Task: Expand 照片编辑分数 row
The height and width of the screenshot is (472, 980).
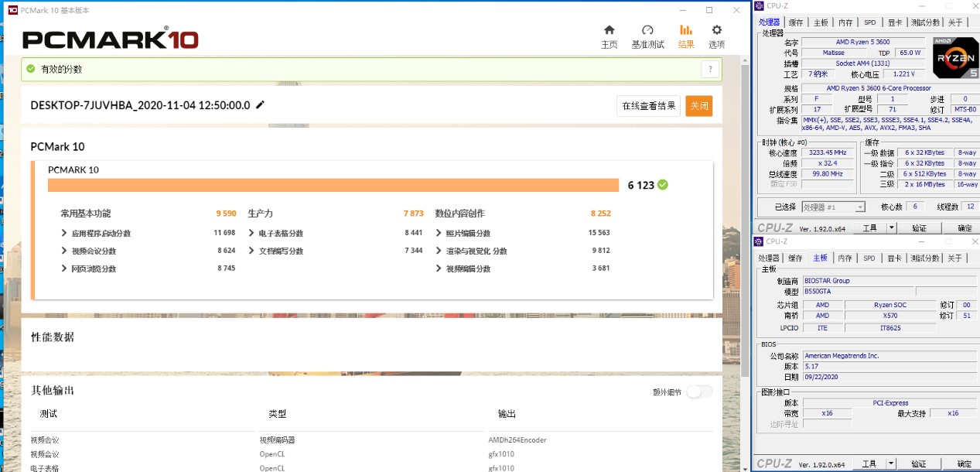Action: pyautogui.click(x=439, y=233)
